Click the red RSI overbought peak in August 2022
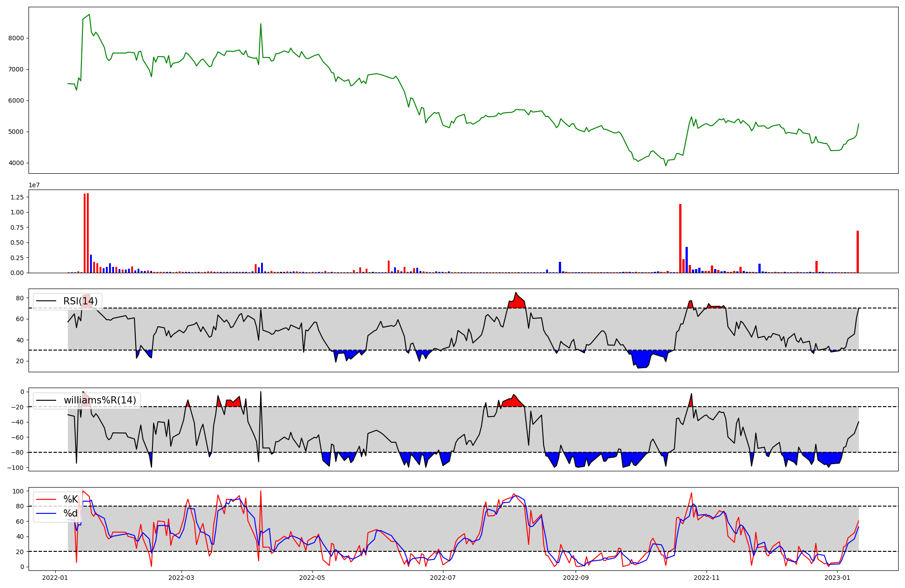The image size is (905, 588). click(517, 301)
